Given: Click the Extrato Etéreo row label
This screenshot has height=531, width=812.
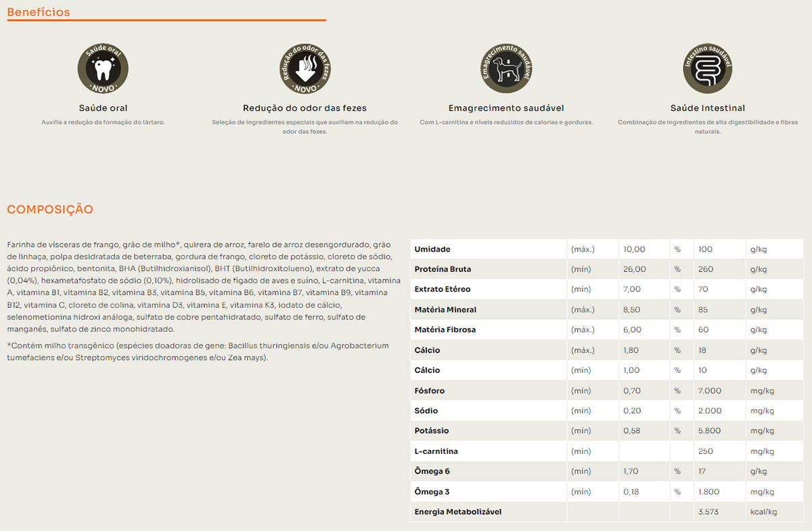Looking at the screenshot, I should (x=442, y=290).
